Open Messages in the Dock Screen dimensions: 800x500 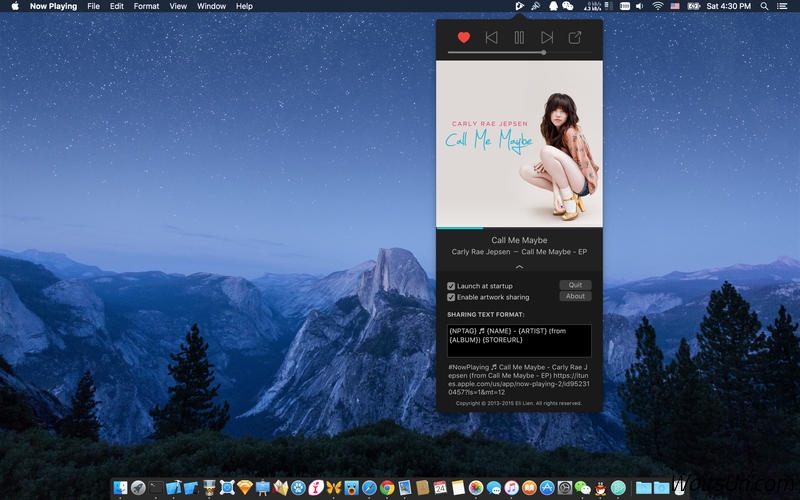pos(494,488)
